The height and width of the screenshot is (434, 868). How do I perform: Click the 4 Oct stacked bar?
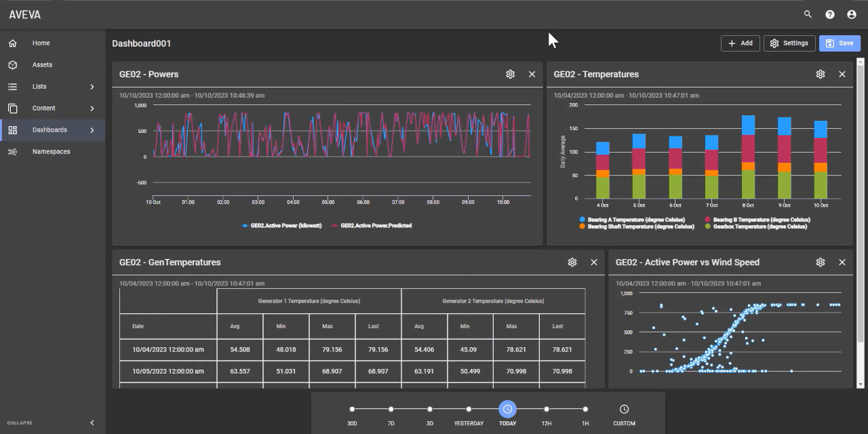pos(602,170)
